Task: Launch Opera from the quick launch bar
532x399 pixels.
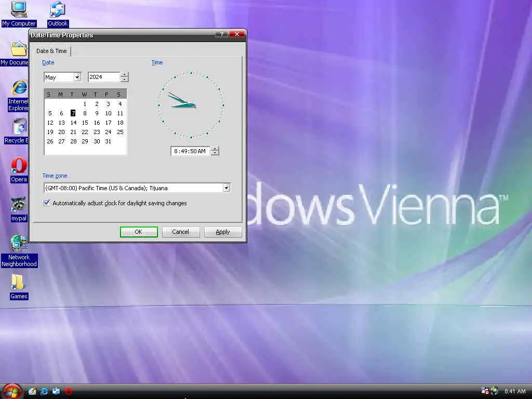Action: (69, 391)
